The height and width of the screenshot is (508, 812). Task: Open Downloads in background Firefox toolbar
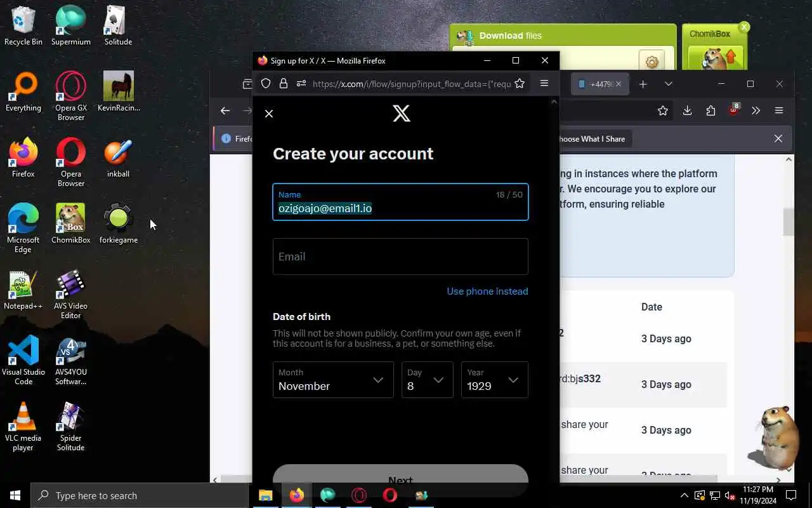coord(687,110)
